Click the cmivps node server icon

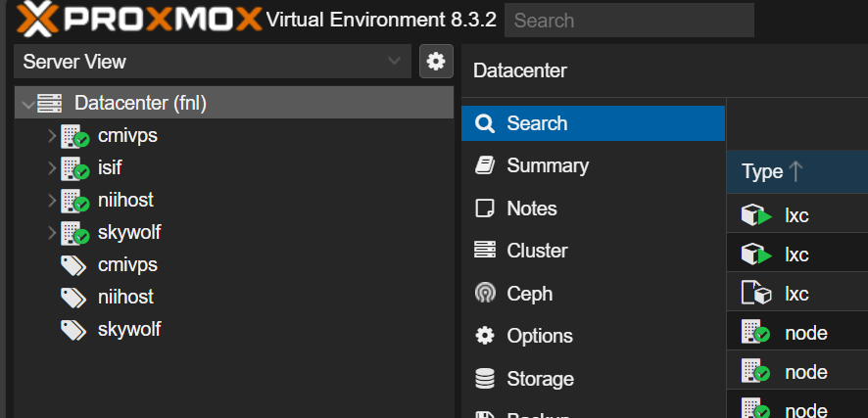click(74, 136)
